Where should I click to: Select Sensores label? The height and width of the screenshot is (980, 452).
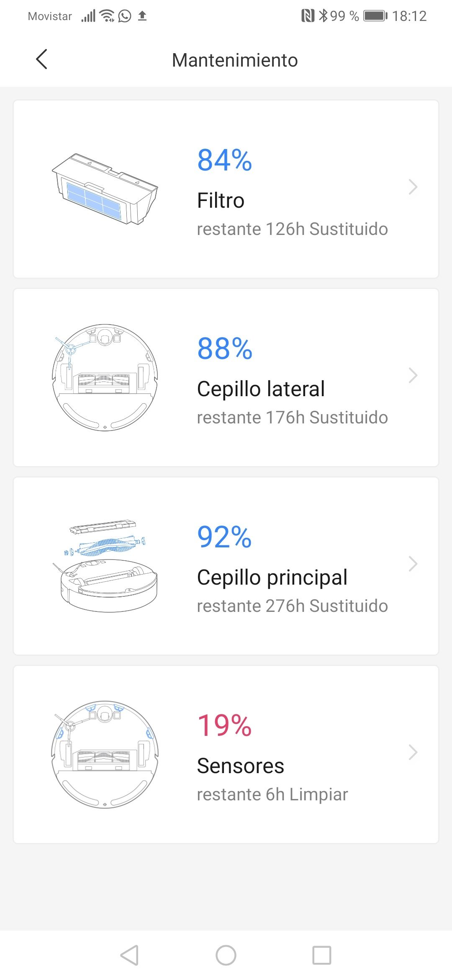tap(241, 766)
